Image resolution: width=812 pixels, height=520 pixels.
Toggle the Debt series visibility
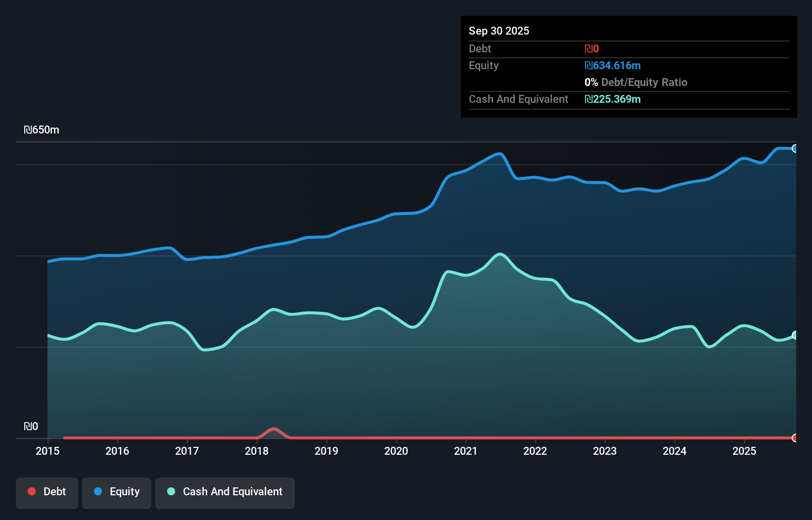pos(46,492)
